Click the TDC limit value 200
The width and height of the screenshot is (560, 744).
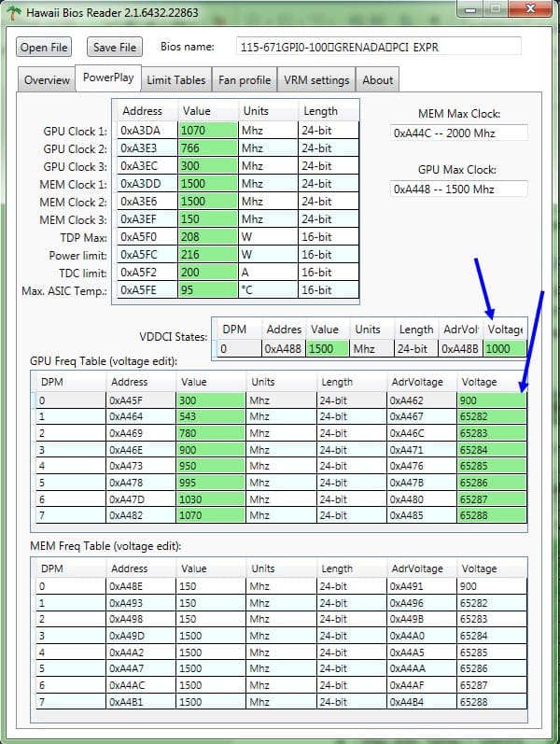[x=208, y=273]
